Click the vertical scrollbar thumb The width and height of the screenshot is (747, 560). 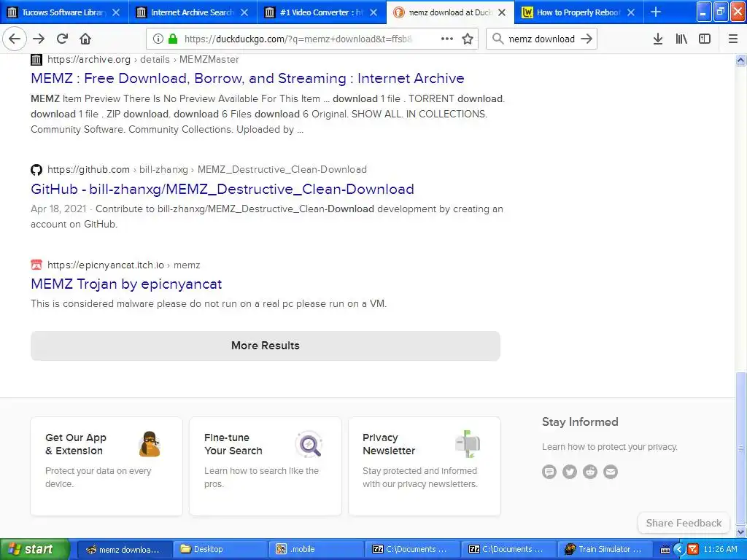pyautogui.click(x=741, y=448)
